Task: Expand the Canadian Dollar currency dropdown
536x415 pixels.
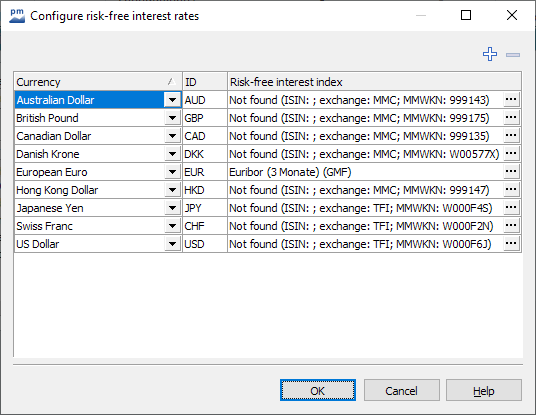Action: pos(172,136)
